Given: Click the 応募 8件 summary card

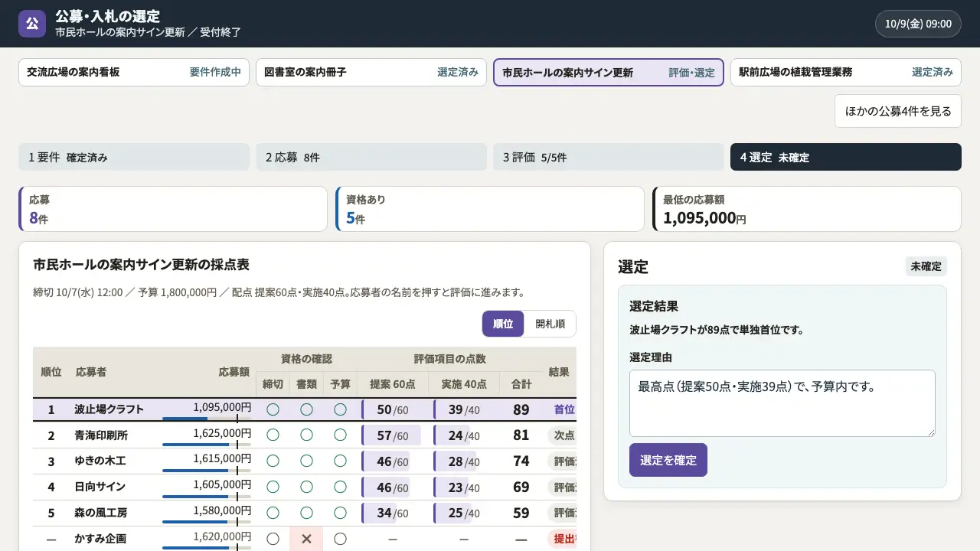Looking at the screenshot, I should (x=173, y=209).
